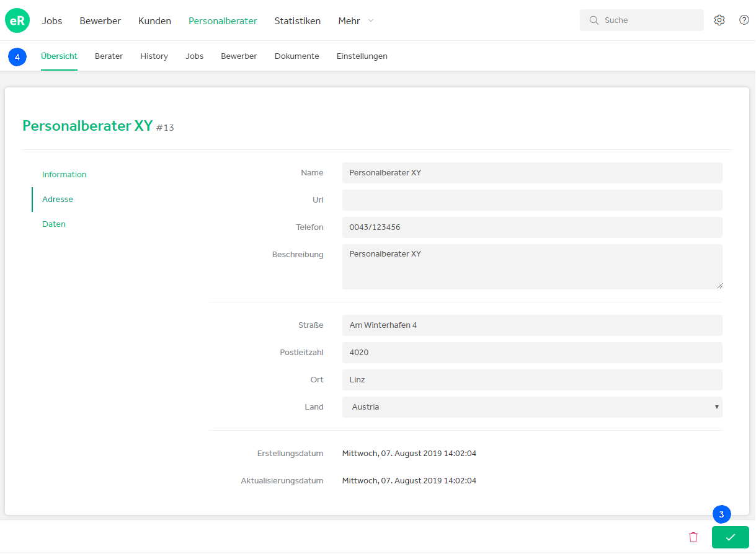
Task: Jump to the Information section link
Action: click(64, 175)
